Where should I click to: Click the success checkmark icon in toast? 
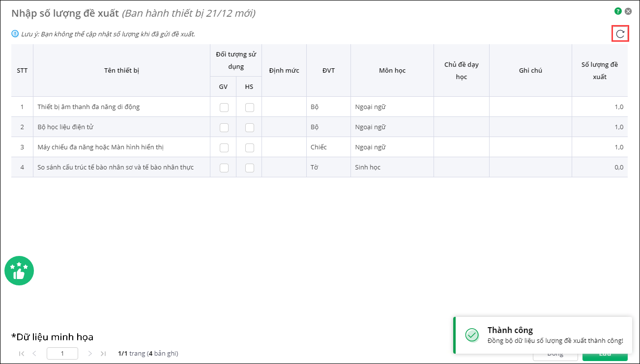pyautogui.click(x=472, y=335)
